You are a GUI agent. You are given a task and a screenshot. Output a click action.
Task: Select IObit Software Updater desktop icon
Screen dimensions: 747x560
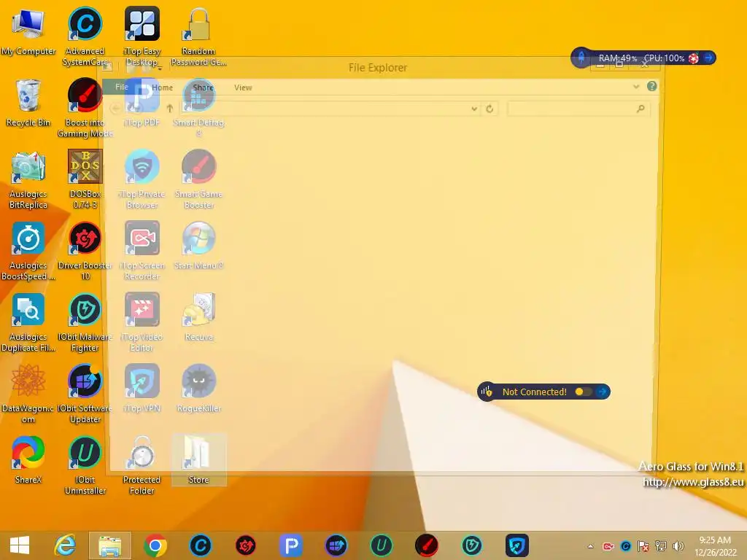85,394
